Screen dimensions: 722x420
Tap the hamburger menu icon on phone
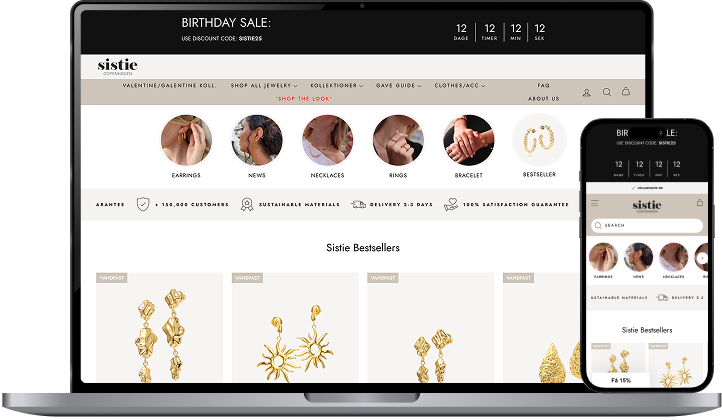[x=595, y=203]
